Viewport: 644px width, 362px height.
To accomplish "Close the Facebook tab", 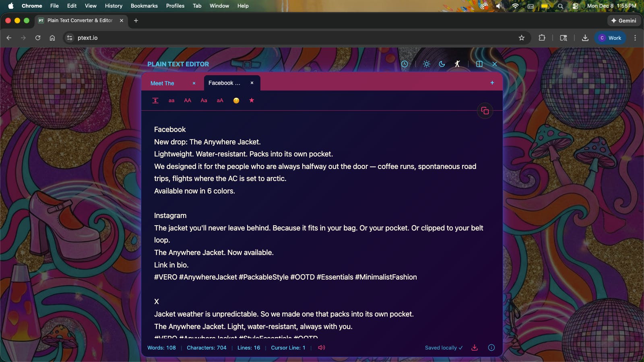I will click(x=252, y=83).
